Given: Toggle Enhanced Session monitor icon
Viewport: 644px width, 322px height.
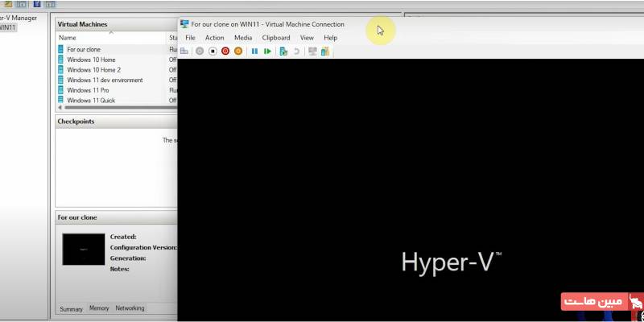Looking at the screenshot, I should (312, 52).
